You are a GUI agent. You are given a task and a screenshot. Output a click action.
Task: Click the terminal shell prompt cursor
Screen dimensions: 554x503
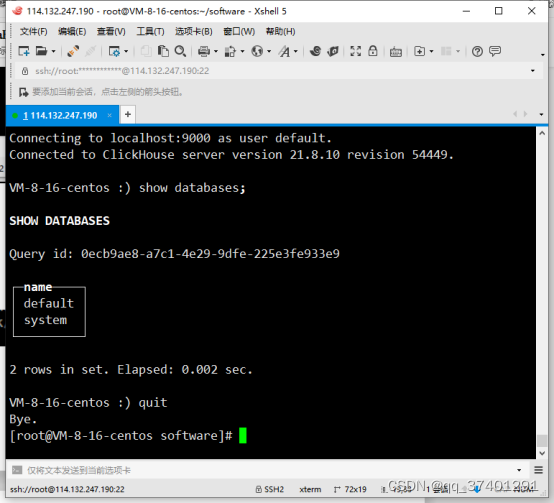(243, 436)
